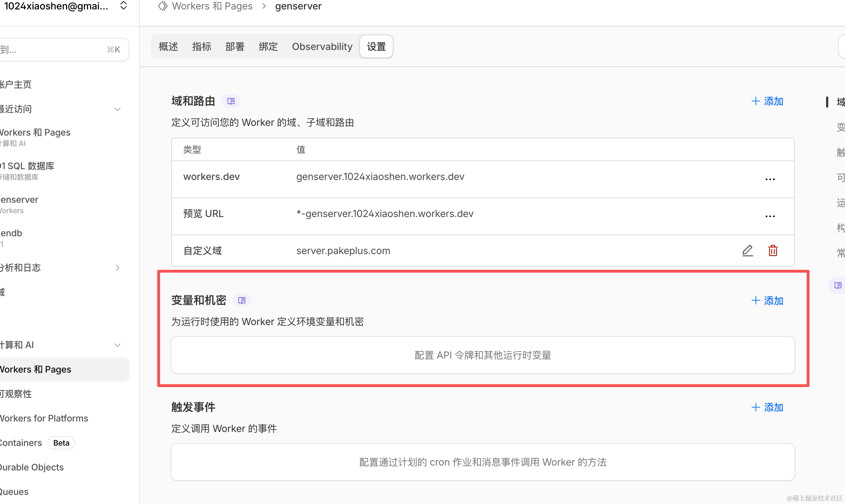Expand the 分析和日志 sidebar section
845x504 pixels.
(117, 268)
